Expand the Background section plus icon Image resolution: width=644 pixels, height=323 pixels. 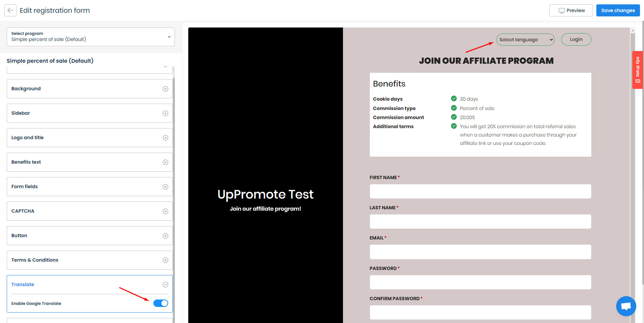click(x=165, y=89)
